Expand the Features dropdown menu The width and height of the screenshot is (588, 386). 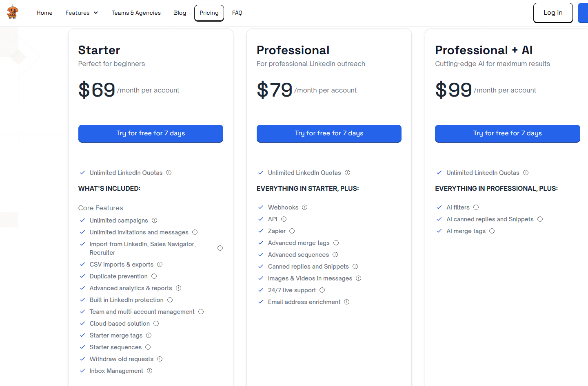click(x=82, y=13)
